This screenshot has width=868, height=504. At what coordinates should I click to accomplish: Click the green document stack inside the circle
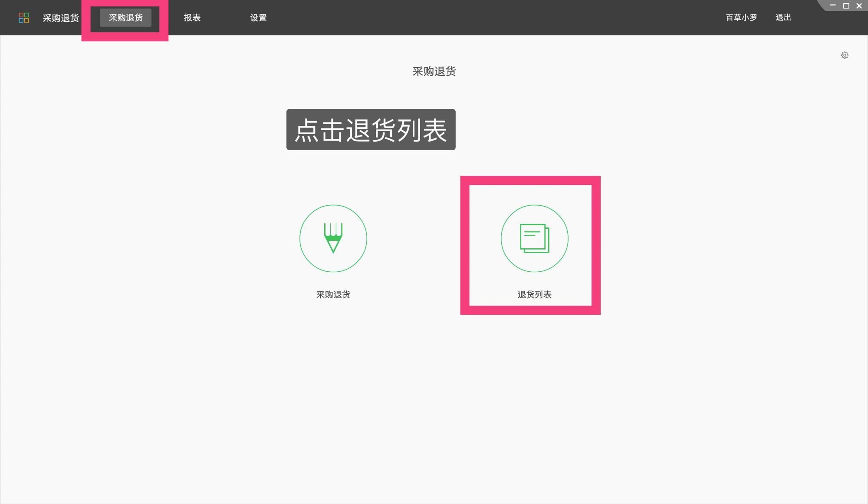click(535, 239)
